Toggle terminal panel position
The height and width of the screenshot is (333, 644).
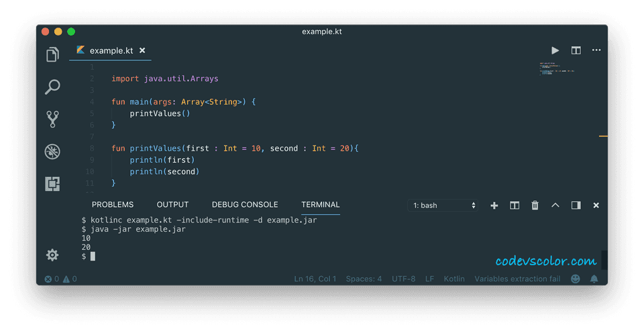pos(576,206)
